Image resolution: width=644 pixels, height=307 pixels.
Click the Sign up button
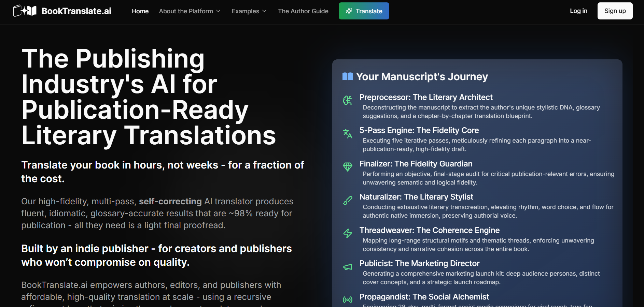coord(615,11)
